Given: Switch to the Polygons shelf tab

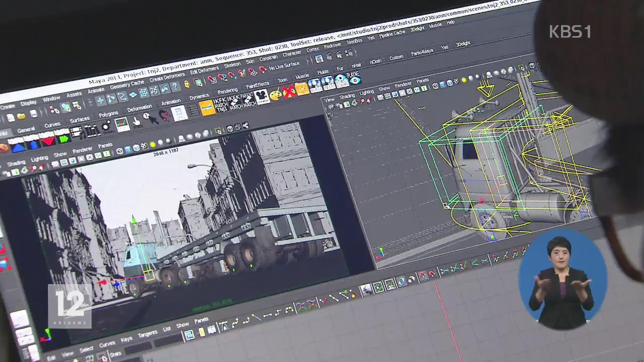Looking at the screenshot, I should click(109, 115).
